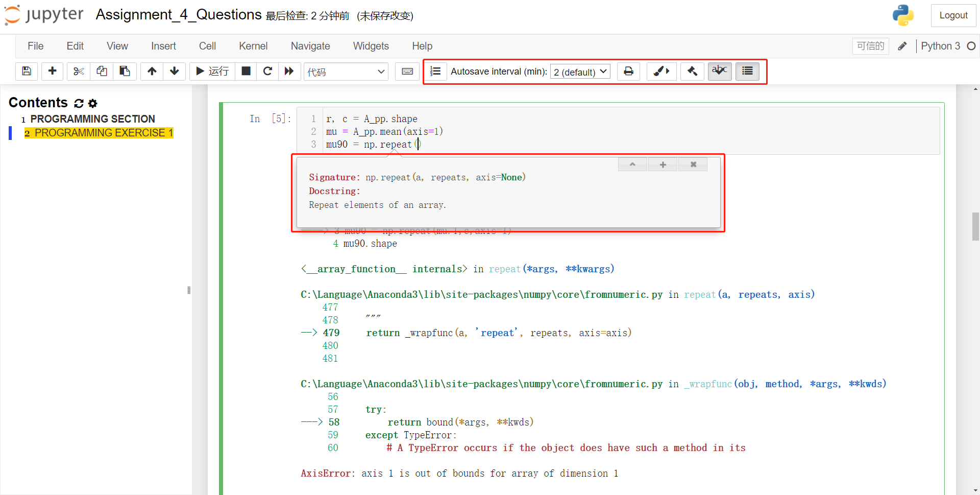Toggle the spellcheck abc button
This screenshot has height=495, width=980.
720,72
